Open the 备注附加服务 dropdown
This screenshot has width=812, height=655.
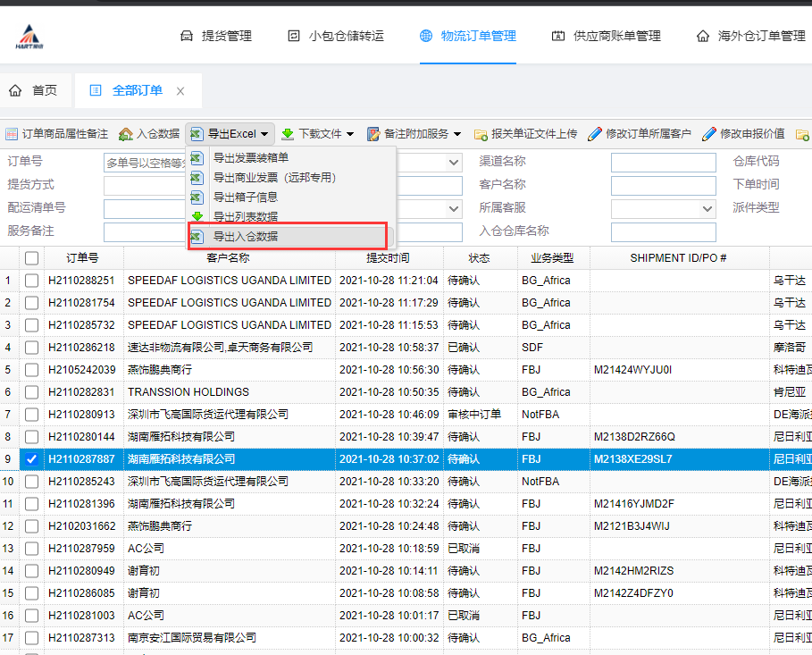coord(414,134)
